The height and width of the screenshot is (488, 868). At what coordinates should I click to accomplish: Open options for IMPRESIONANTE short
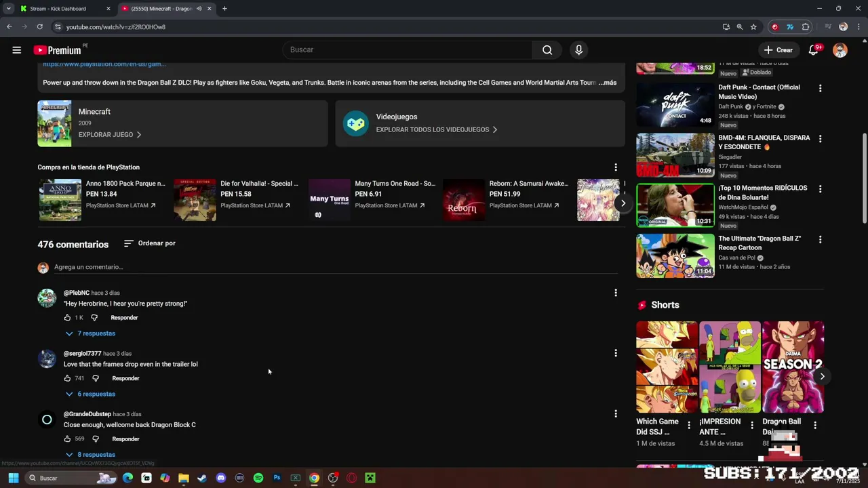click(752, 426)
